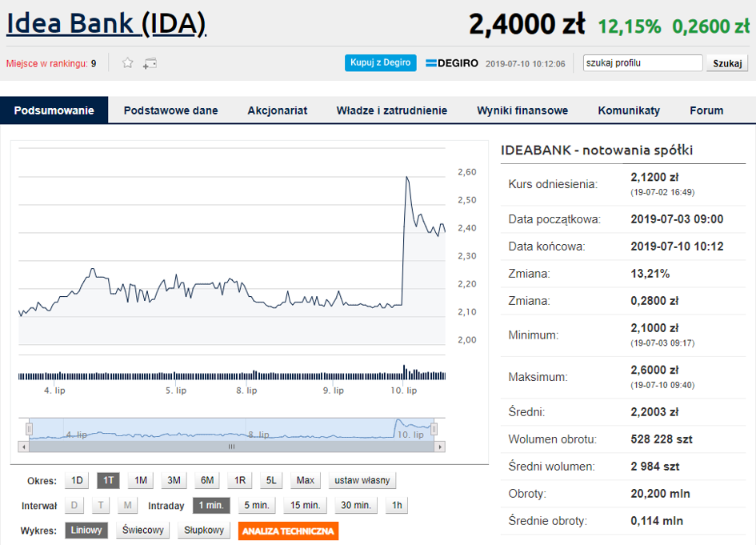Open the DEGIRO logo link

[452, 63]
